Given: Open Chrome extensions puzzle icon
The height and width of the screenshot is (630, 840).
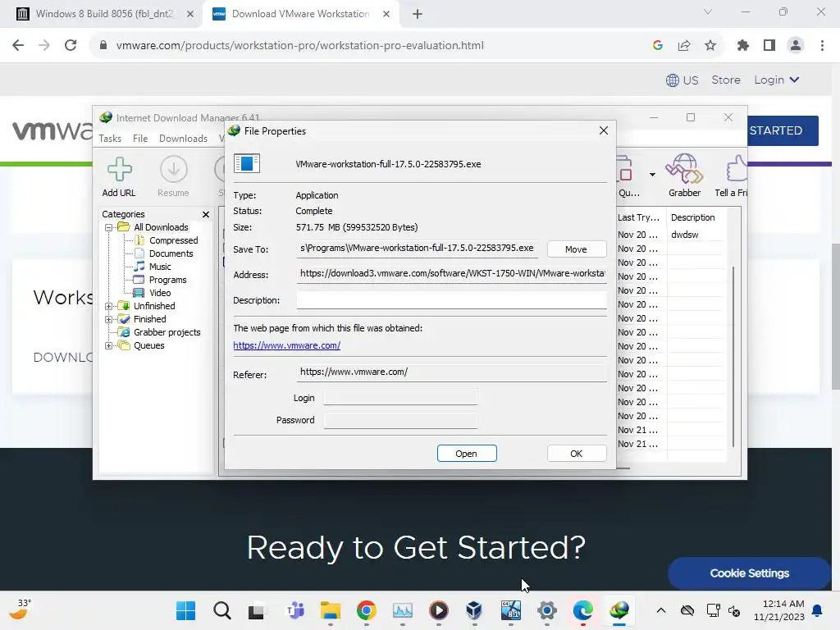Looking at the screenshot, I should point(742,46).
